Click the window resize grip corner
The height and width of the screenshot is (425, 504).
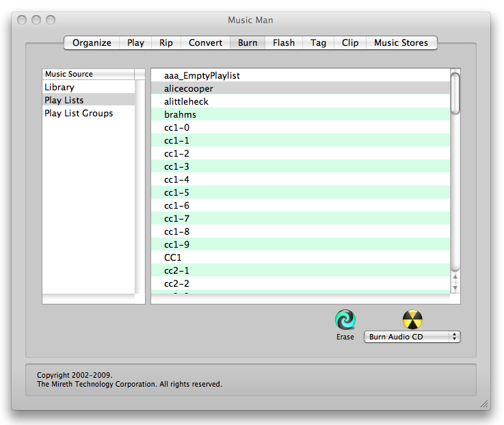485,404
